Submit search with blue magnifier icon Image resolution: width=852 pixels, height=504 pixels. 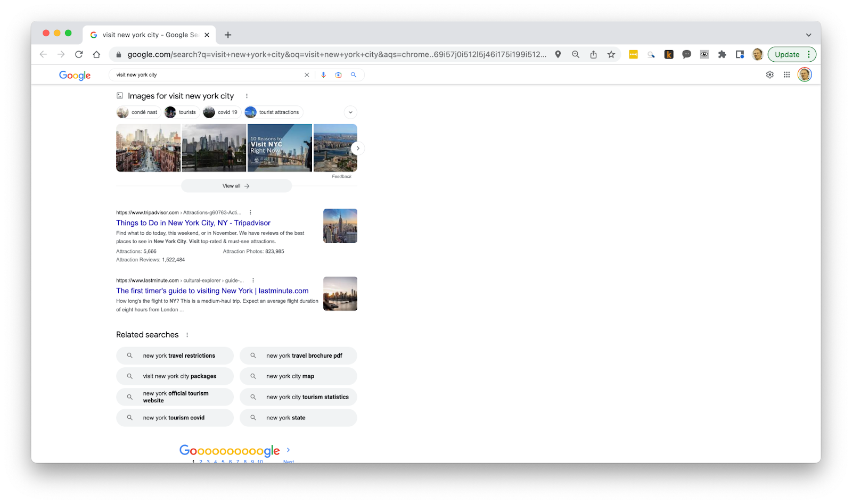(x=353, y=75)
